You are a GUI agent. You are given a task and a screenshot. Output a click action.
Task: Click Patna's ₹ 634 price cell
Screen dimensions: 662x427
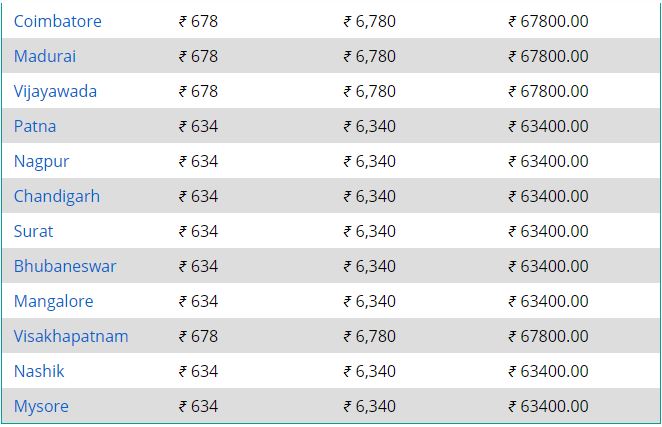[198, 126]
